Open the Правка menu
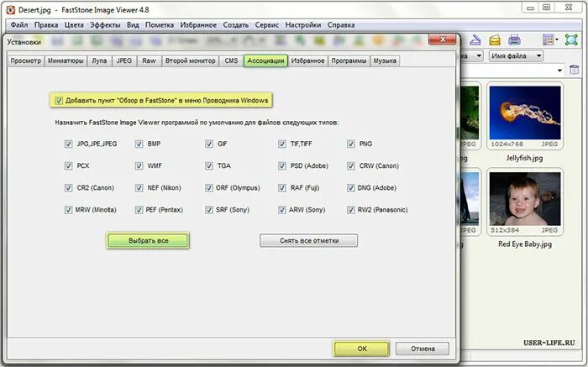588x367 pixels. 46,25
